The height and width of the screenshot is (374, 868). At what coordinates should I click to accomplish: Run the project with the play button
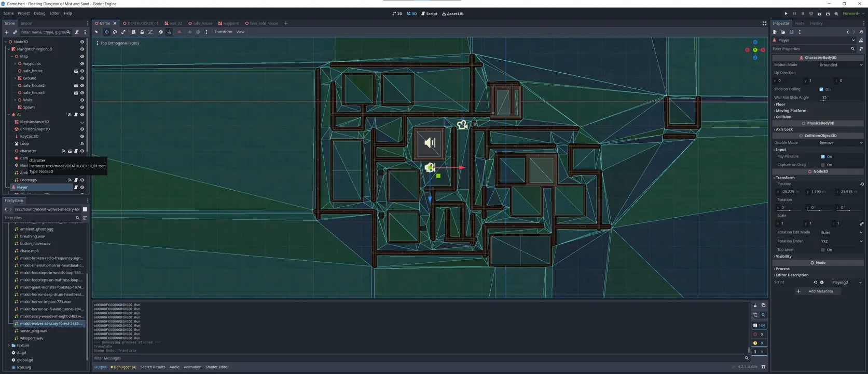coord(786,14)
